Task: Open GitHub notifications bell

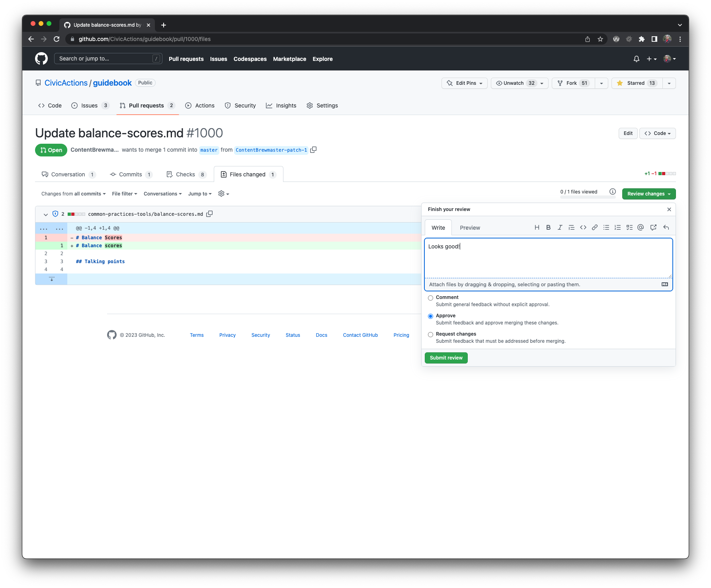Action: pyautogui.click(x=636, y=59)
